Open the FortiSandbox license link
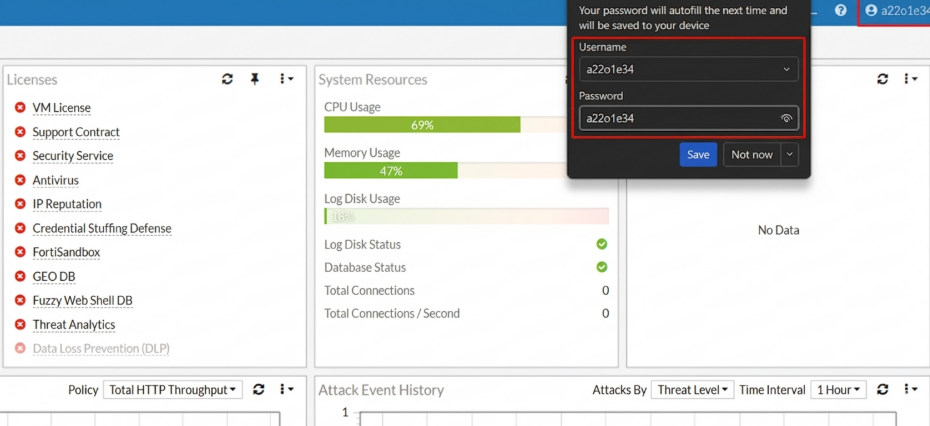 tap(66, 252)
